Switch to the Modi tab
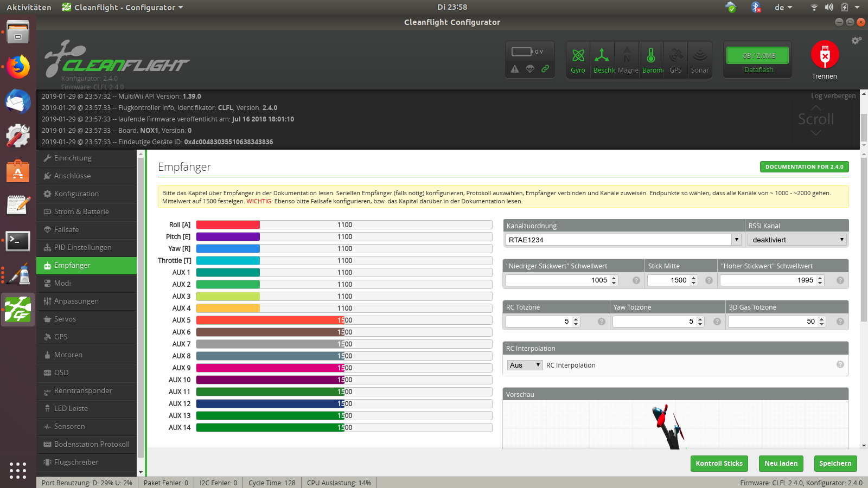This screenshot has width=868, height=488. (x=86, y=283)
